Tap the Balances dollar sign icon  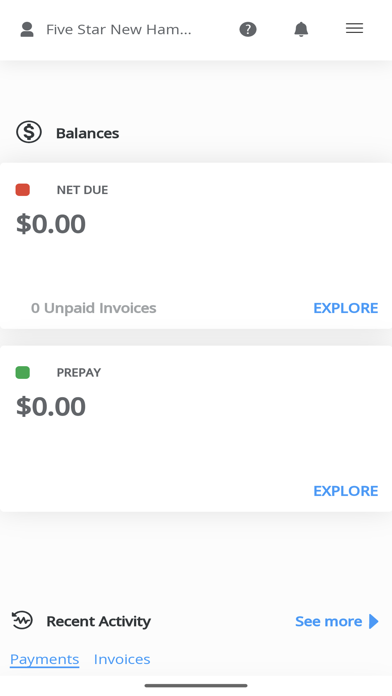point(29,132)
